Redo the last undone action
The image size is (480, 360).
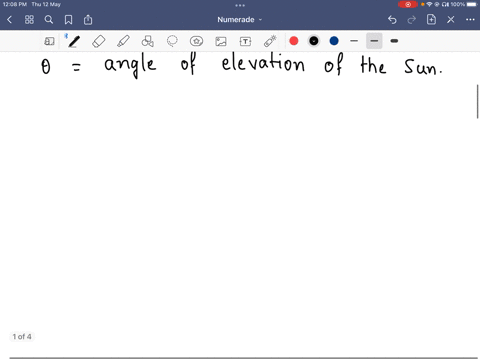(x=412, y=20)
